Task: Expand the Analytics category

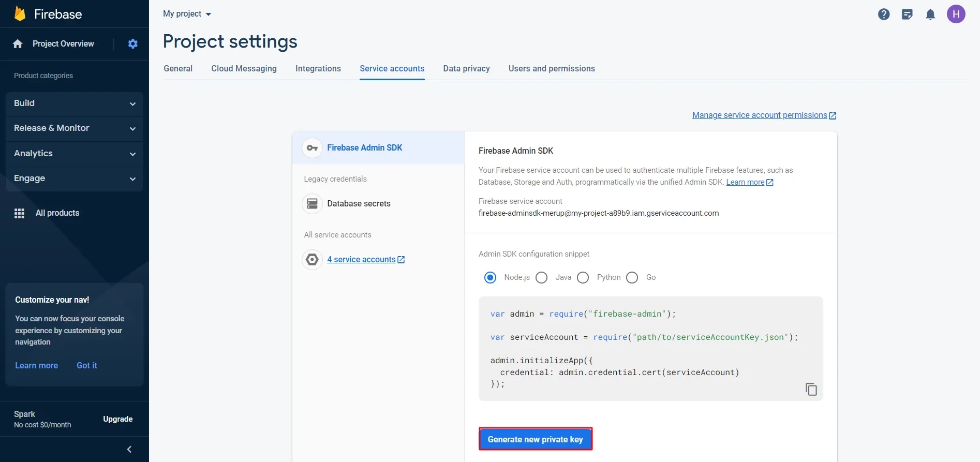Action: [75, 154]
